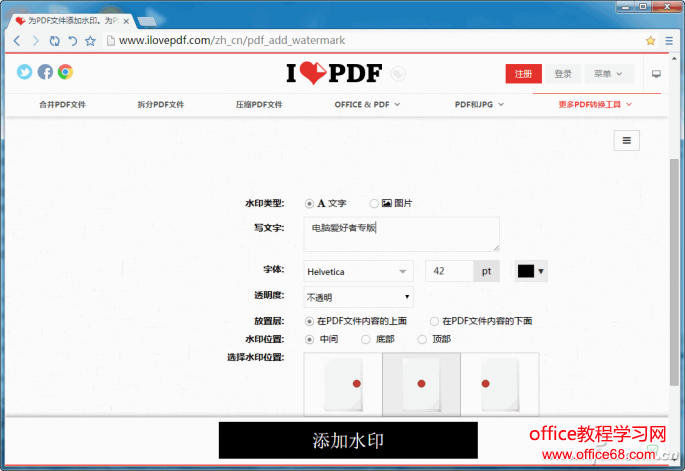Go forward using browser forward arrow

(35, 41)
